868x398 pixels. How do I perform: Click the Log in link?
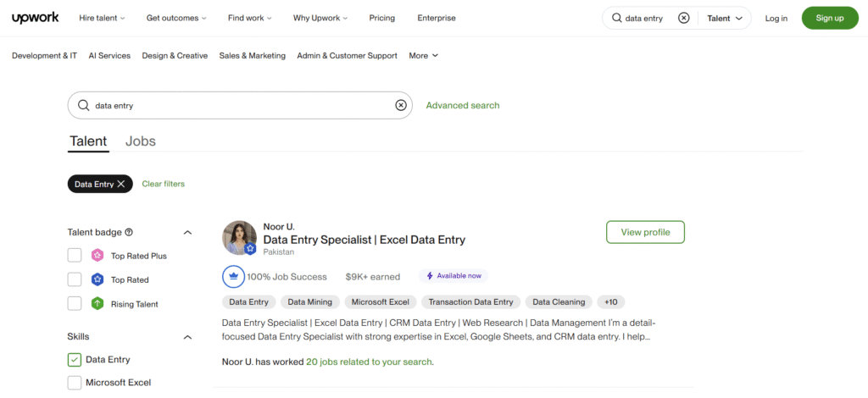[x=776, y=18]
